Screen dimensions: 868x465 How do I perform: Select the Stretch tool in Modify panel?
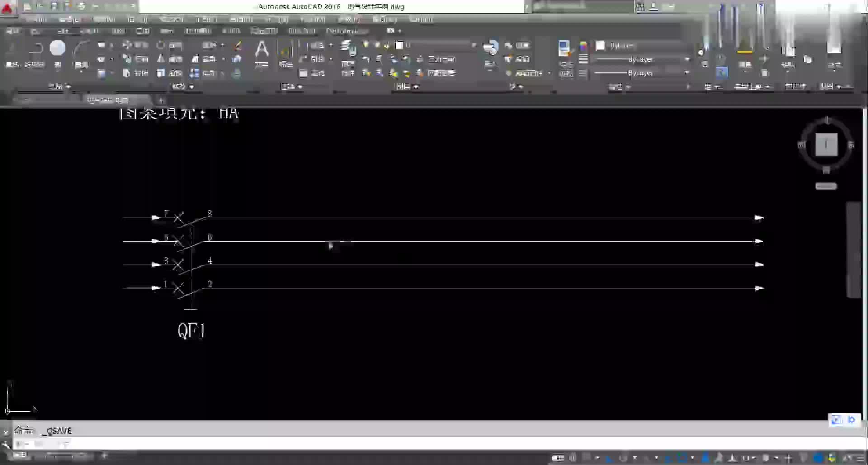135,73
